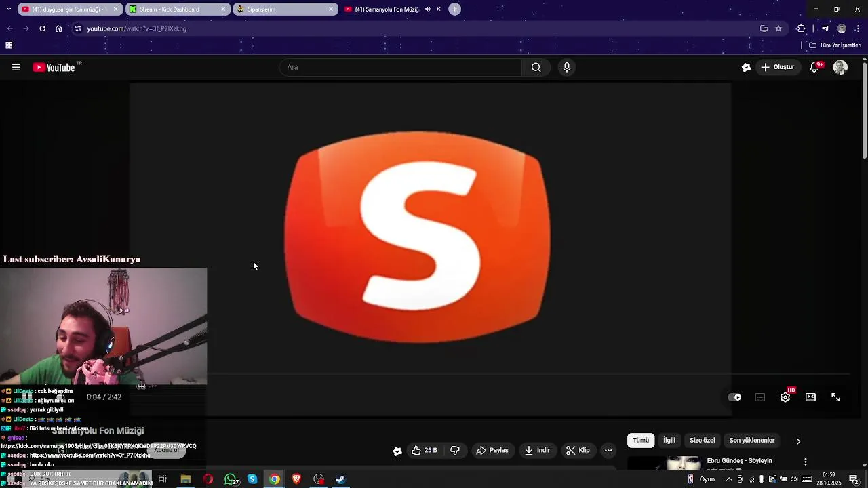Click the page vertical scrollbar
868x488 pixels.
[864, 112]
